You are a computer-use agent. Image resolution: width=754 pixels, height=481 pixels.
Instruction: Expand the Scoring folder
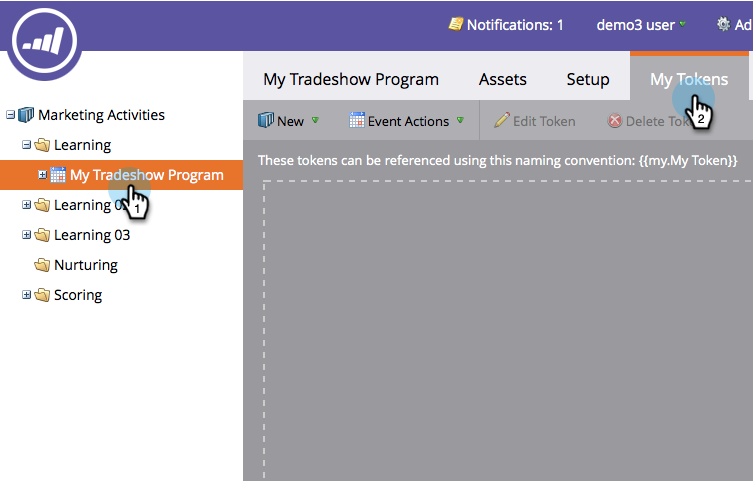click(27, 295)
